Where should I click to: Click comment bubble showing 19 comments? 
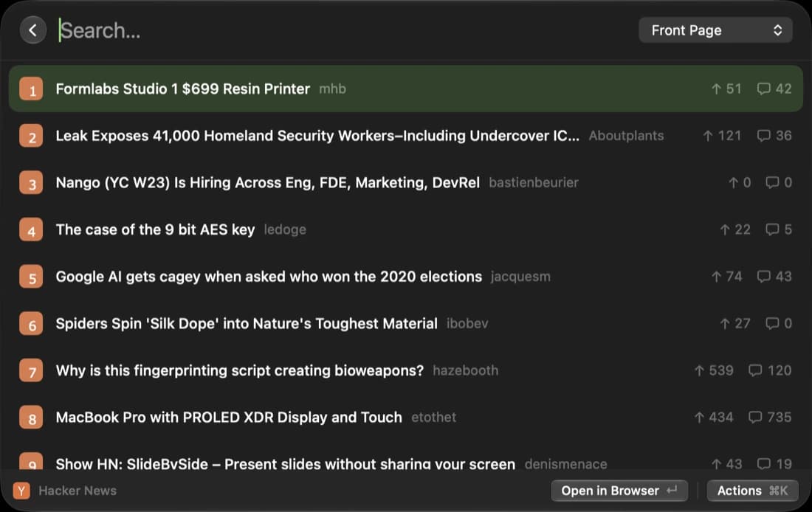pos(763,464)
